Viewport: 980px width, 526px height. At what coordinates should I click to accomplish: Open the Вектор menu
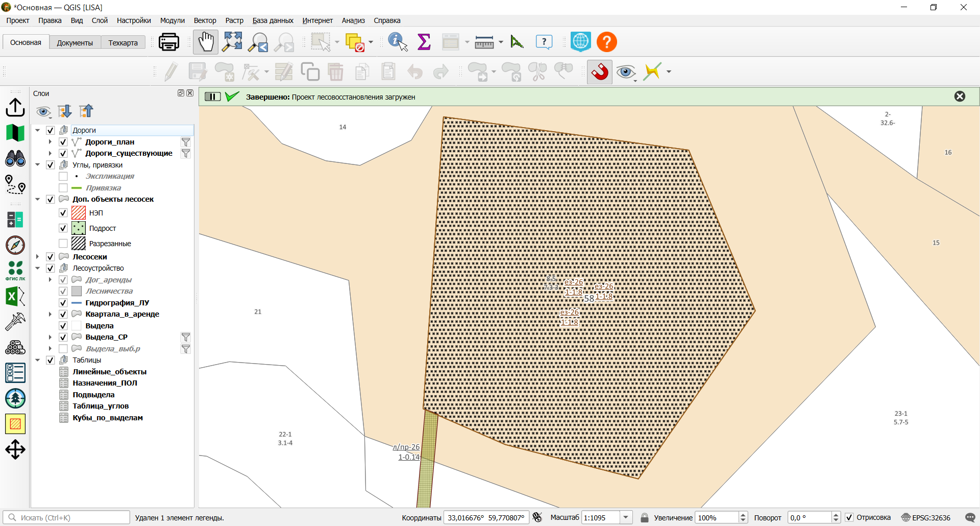205,20
